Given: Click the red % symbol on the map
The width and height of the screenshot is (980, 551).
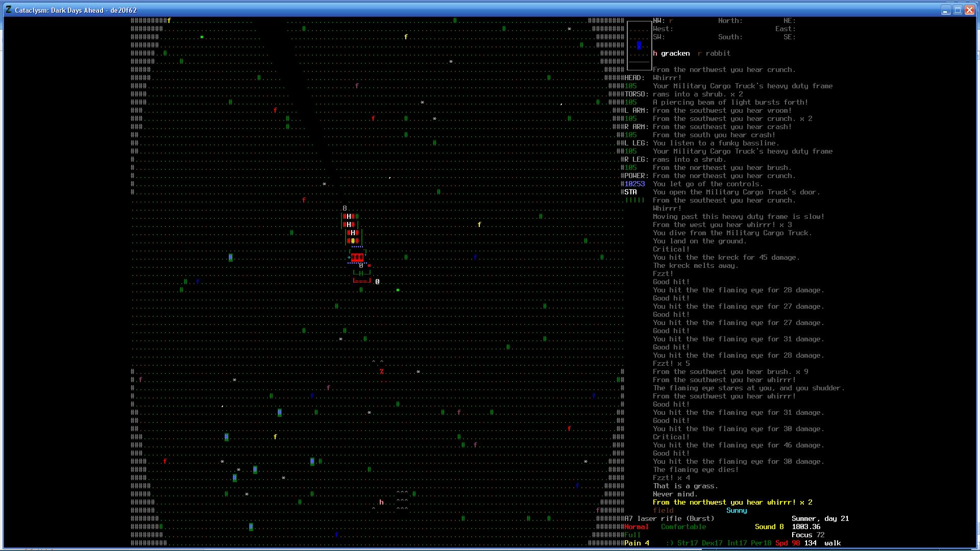Looking at the screenshot, I should coord(381,372).
